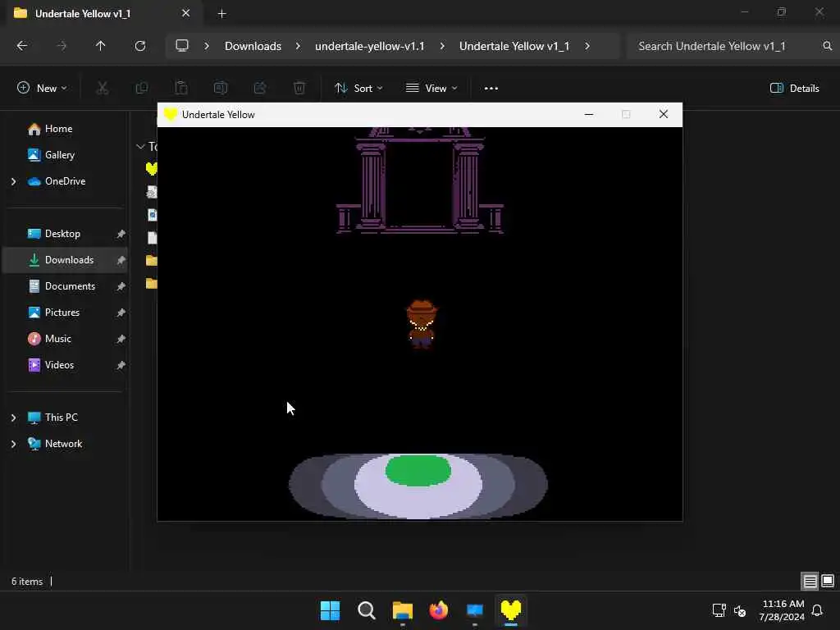This screenshot has height=630, width=840.
Task: Open the pinned Downloads folder
Action: click(66, 260)
